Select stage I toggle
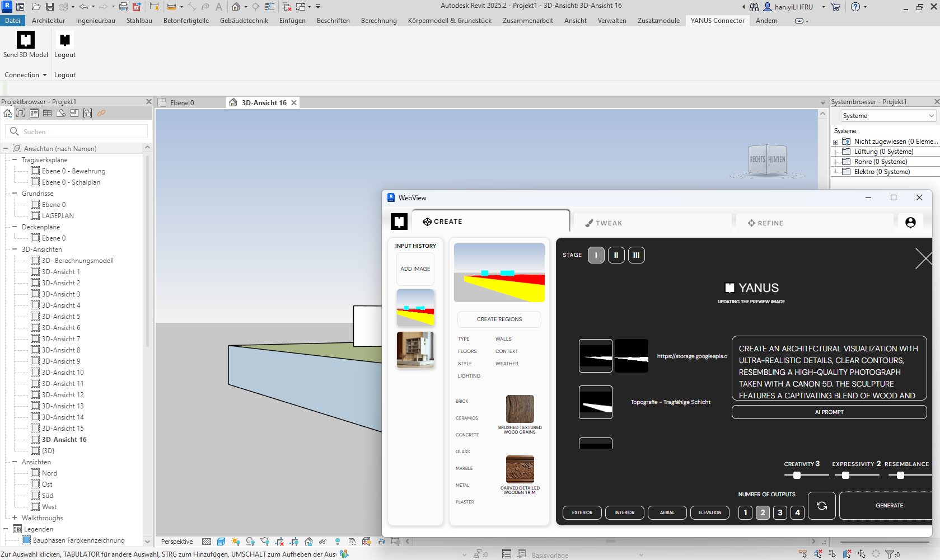Screen dimensions: 940x560 [x=596, y=255]
